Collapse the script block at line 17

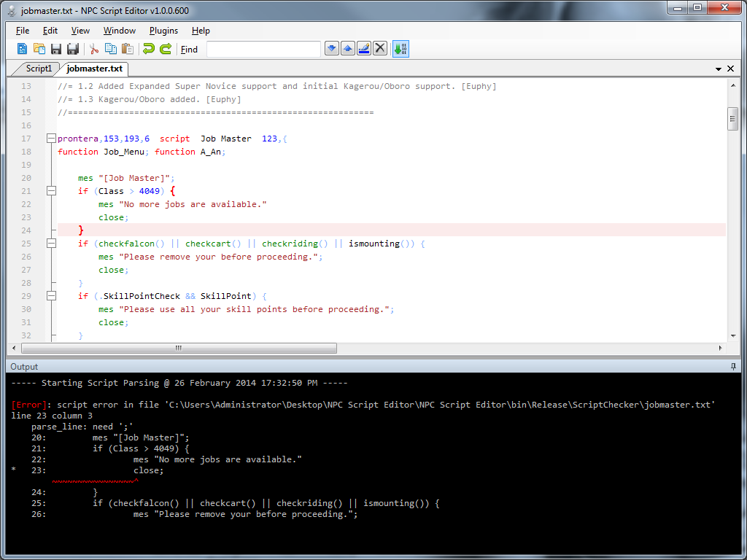click(x=51, y=139)
